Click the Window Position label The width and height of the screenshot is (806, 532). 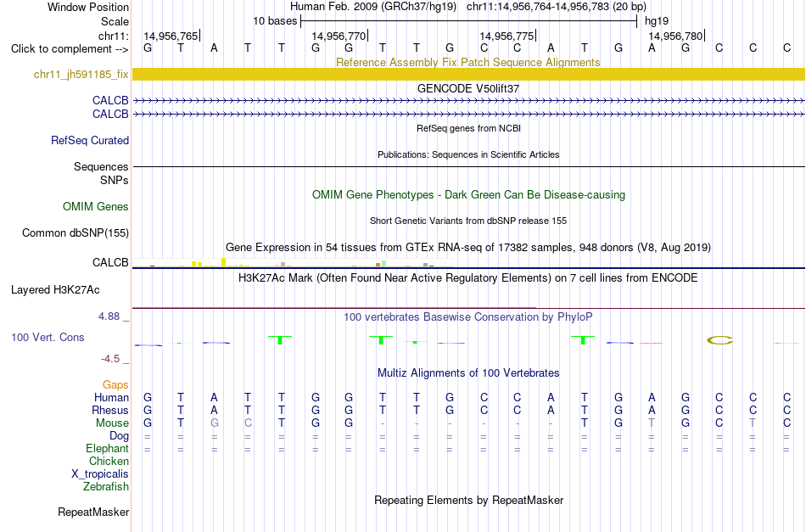(x=88, y=7)
